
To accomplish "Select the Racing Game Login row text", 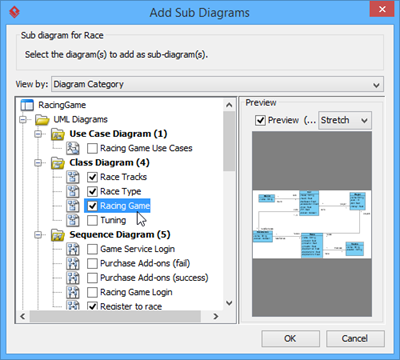I will click(136, 292).
